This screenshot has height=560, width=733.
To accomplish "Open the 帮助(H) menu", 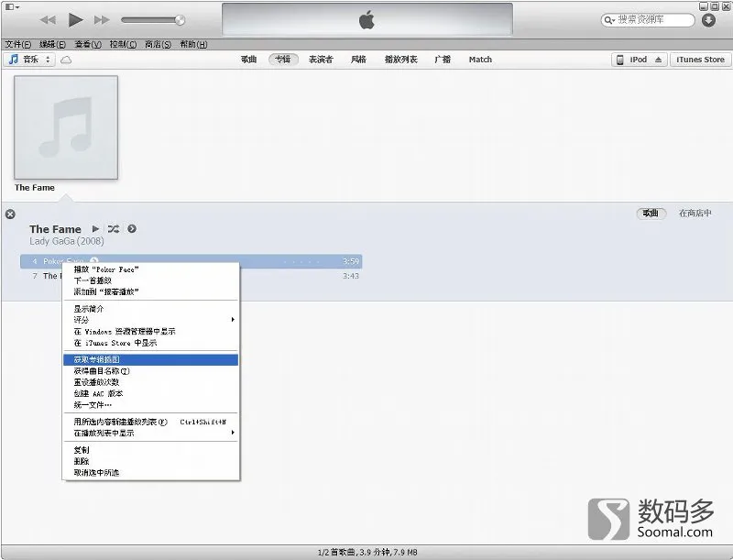I will tap(193, 44).
